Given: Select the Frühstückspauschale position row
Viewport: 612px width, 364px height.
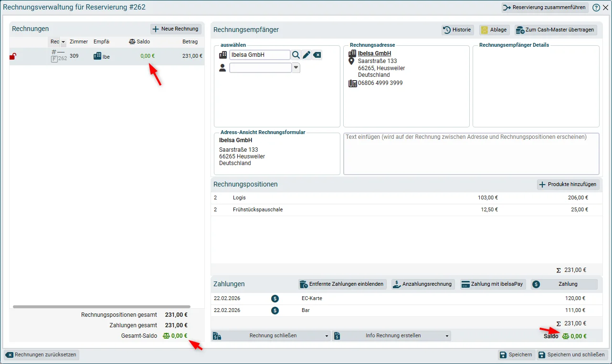Looking at the screenshot, I should (x=406, y=210).
